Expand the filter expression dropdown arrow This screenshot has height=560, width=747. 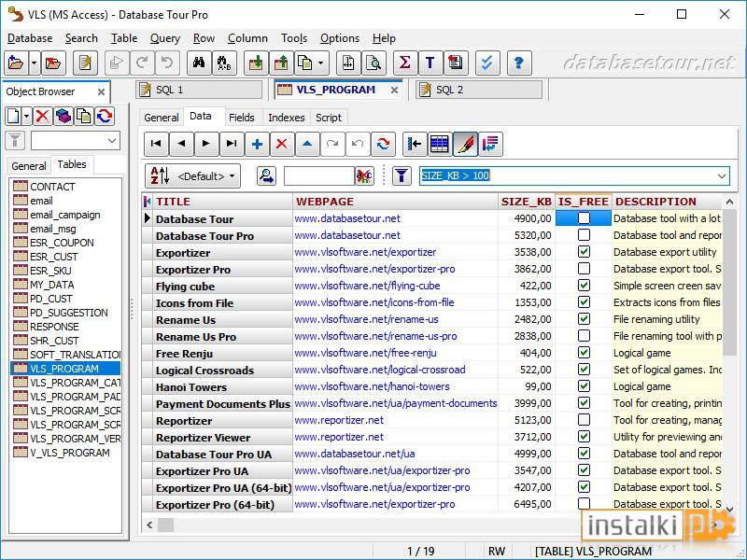point(722,176)
